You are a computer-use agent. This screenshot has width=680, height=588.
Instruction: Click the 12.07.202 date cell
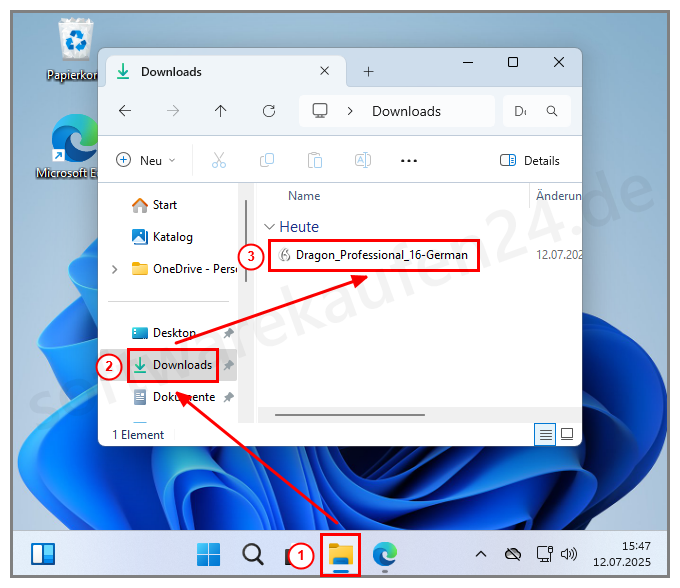point(559,255)
